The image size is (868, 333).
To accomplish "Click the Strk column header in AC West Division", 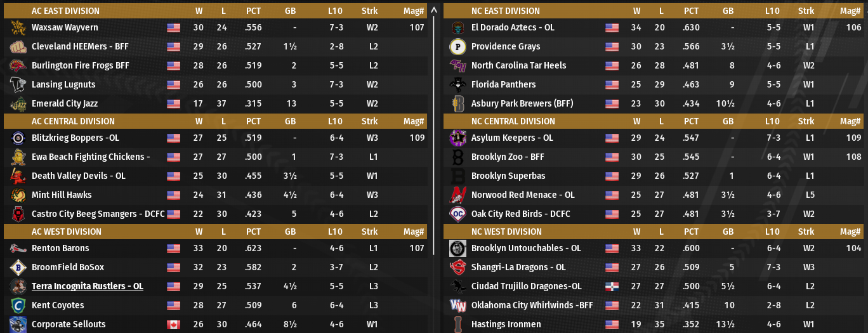I will point(369,232).
